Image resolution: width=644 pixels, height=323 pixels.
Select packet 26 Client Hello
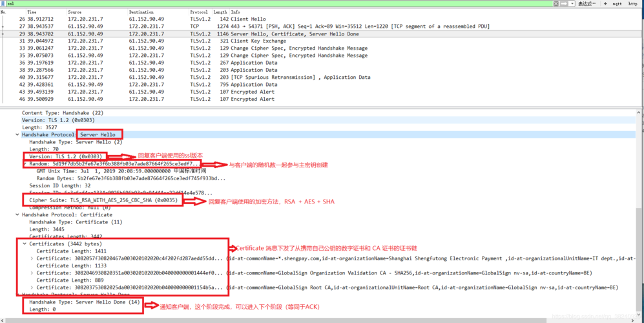320,19
